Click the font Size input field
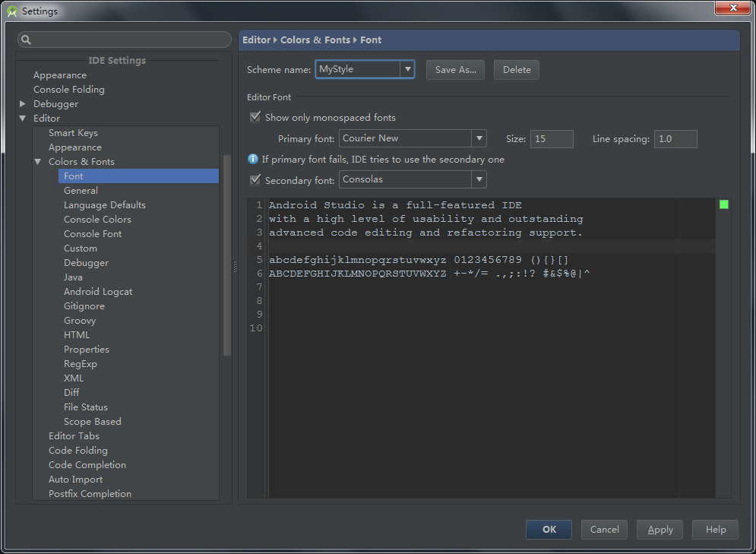This screenshot has height=554, width=756. click(x=552, y=139)
